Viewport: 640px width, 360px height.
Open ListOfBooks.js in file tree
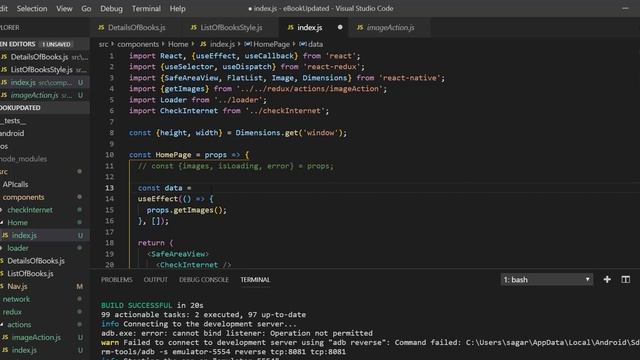click(44, 273)
